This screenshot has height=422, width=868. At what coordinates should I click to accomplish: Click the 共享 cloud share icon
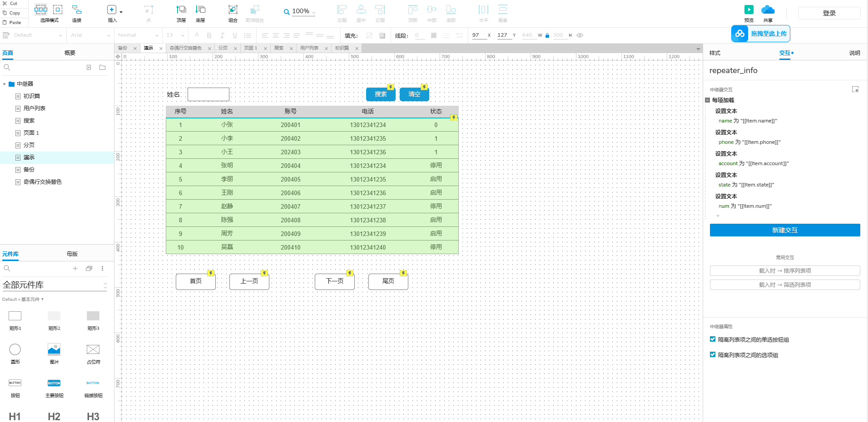tap(768, 10)
